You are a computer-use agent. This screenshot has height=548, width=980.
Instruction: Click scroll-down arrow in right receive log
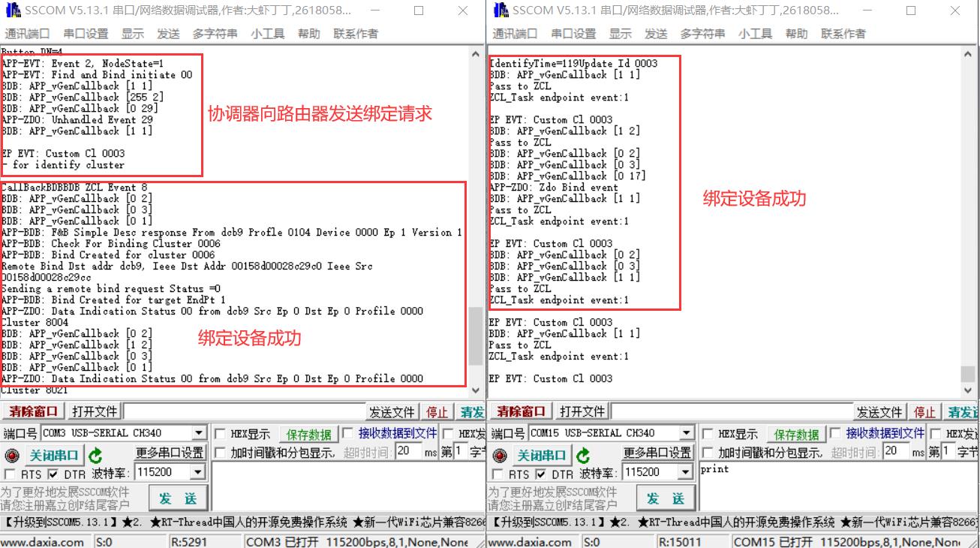click(x=968, y=390)
